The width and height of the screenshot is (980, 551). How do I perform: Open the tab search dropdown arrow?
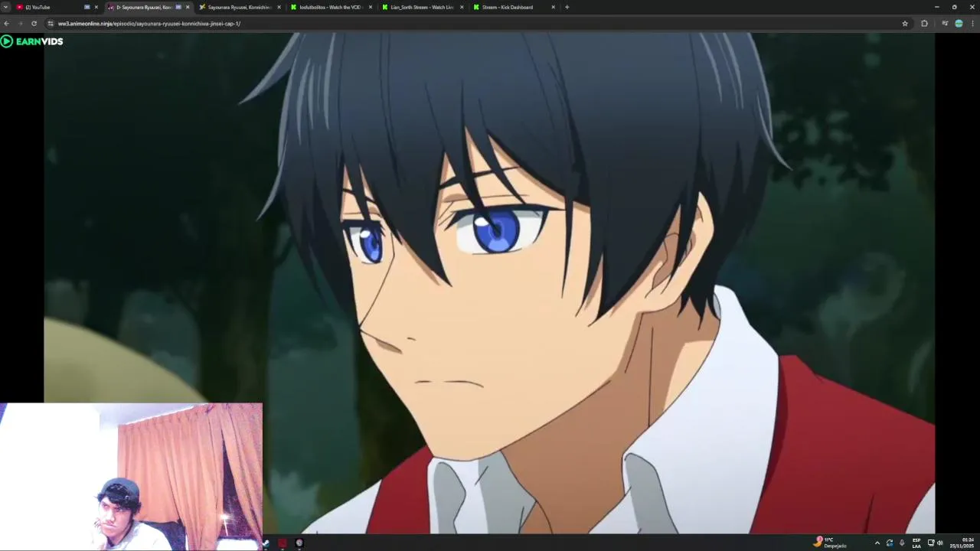tap(5, 7)
